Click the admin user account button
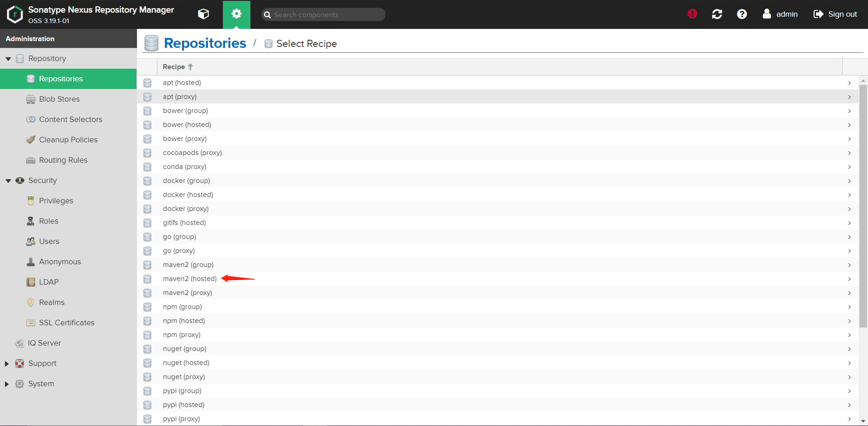Screen dimensions: 868x426 780,14
